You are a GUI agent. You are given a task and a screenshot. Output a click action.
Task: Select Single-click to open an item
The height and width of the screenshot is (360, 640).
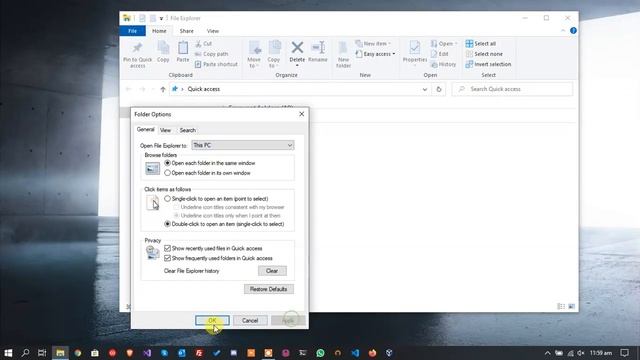tap(216, 199)
